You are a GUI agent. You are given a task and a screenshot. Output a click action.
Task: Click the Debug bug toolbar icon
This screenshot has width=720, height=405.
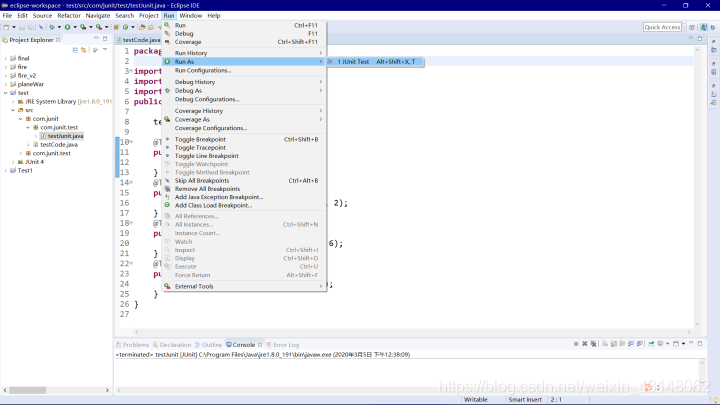(x=52, y=27)
